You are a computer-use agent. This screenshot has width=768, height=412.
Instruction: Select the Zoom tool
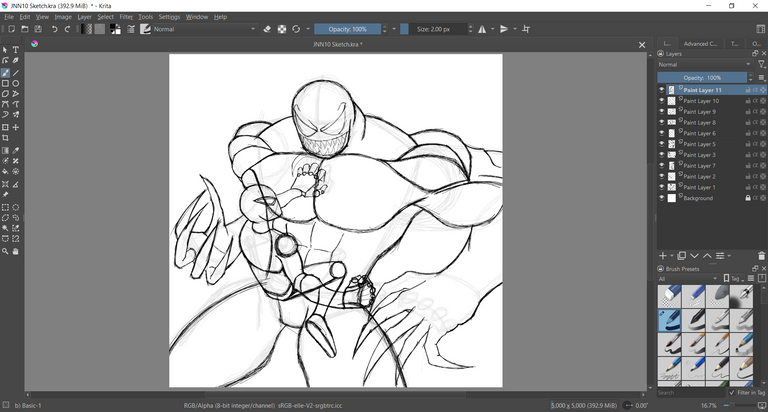(5, 251)
